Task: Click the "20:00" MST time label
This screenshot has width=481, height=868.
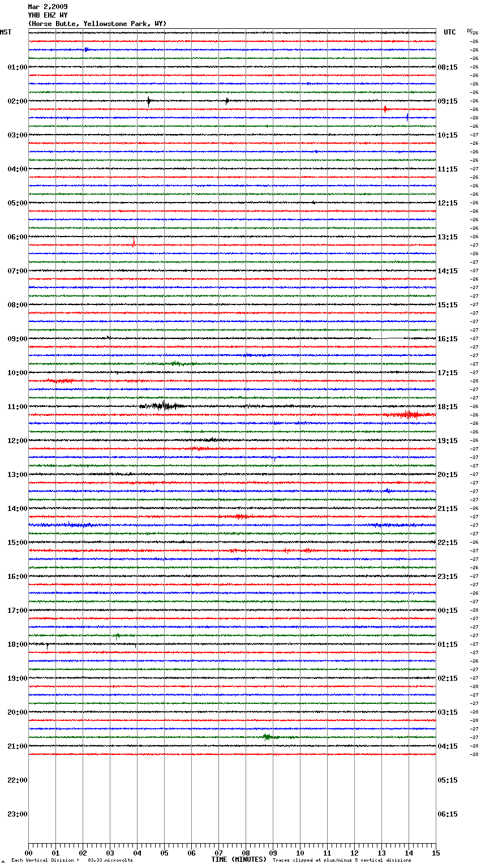Action: 18,712
